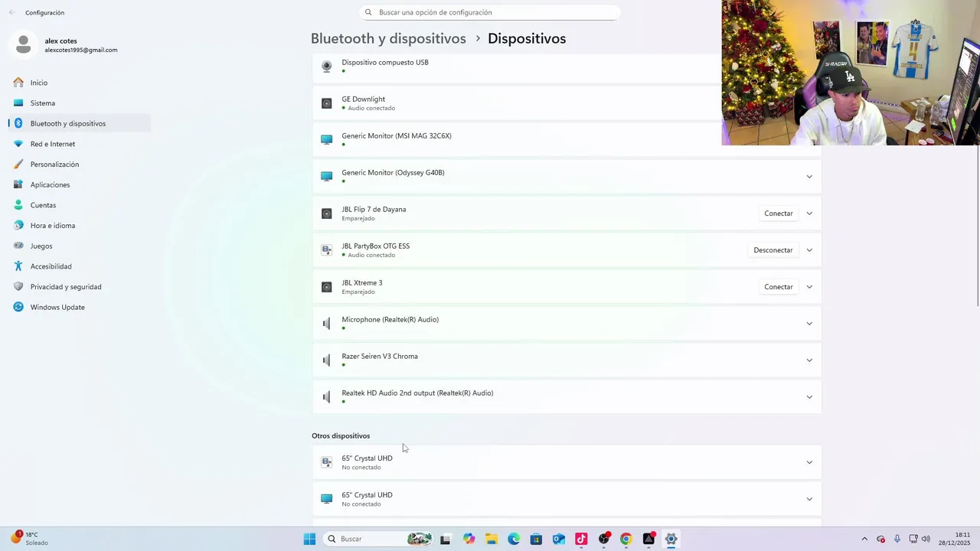Open Sistema settings section
The image size is (980, 551).
coord(80,103)
